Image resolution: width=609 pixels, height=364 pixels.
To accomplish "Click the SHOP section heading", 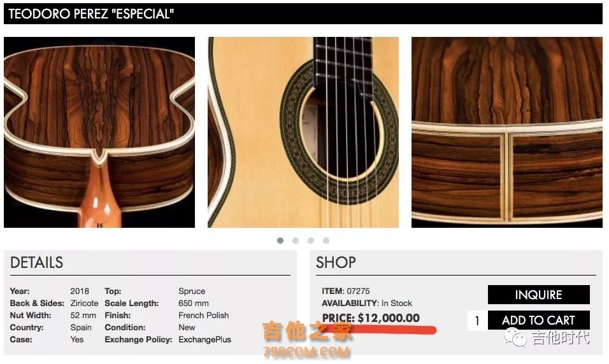I will (336, 263).
